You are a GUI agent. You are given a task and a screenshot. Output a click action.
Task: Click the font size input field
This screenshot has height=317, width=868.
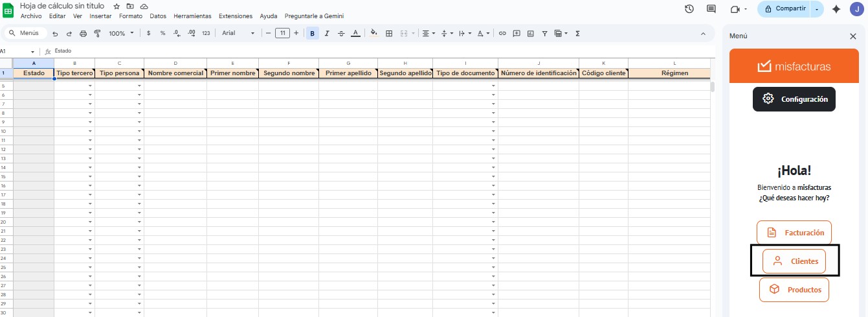[282, 33]
